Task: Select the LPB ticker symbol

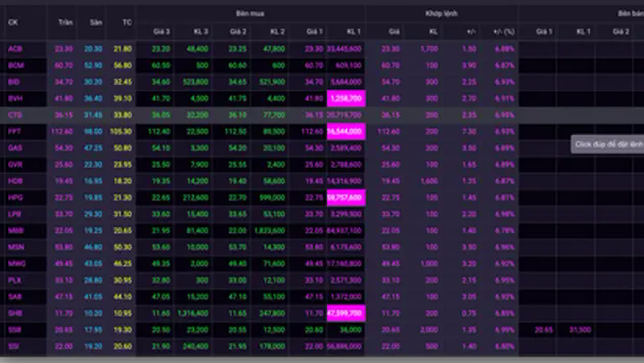Action: tap(14, 214)
